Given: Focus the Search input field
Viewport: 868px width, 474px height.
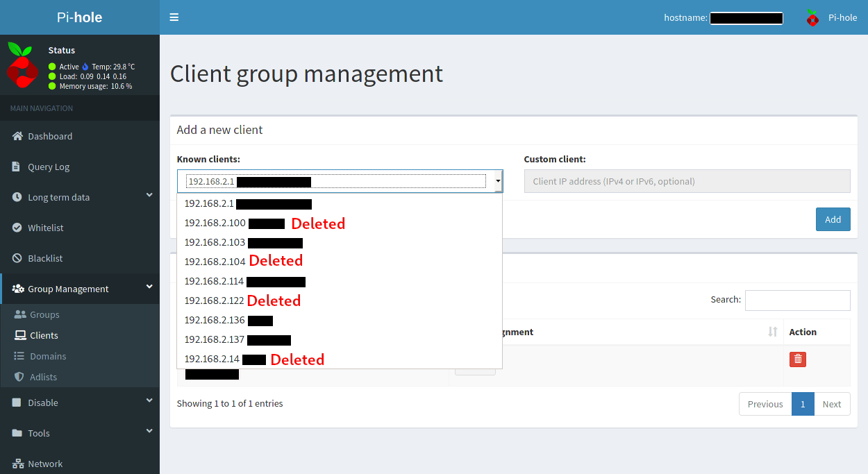Looking at the screenshot, I should tap(797, 300).
